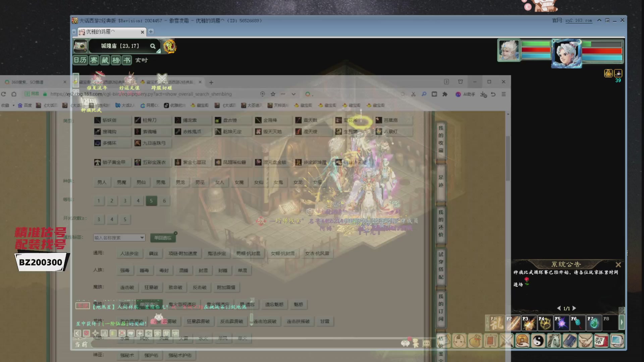Viewport: 644px width, 362px height.
Task: Open the browser downloads icon
Action: (483, 94)
